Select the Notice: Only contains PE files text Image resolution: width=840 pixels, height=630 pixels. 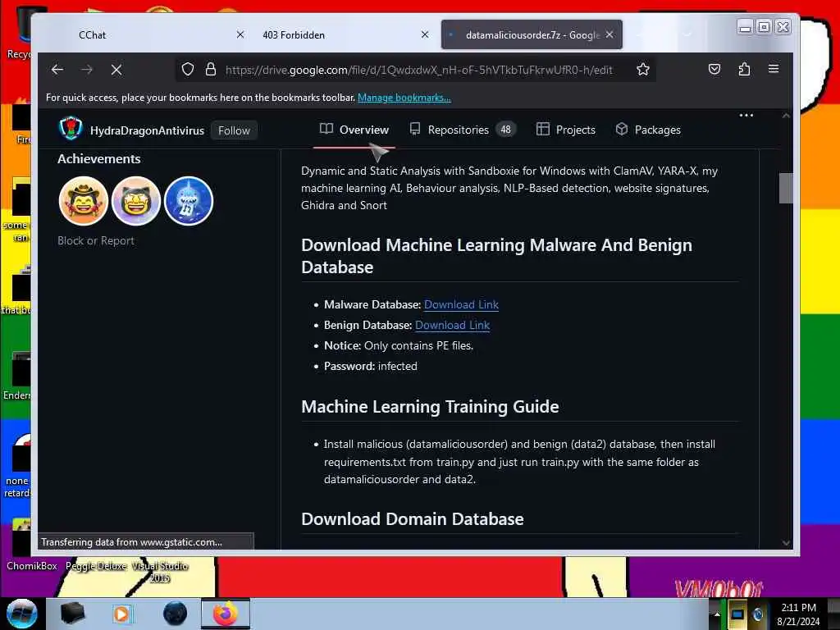pyautogui.click(x=399, y=346)
